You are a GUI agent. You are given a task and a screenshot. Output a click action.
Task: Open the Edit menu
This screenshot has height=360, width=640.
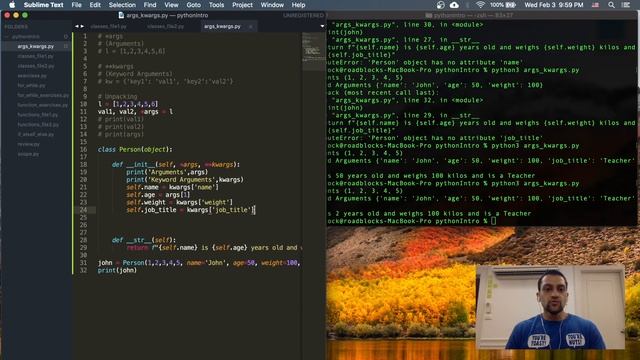click(x=95, y=5)
